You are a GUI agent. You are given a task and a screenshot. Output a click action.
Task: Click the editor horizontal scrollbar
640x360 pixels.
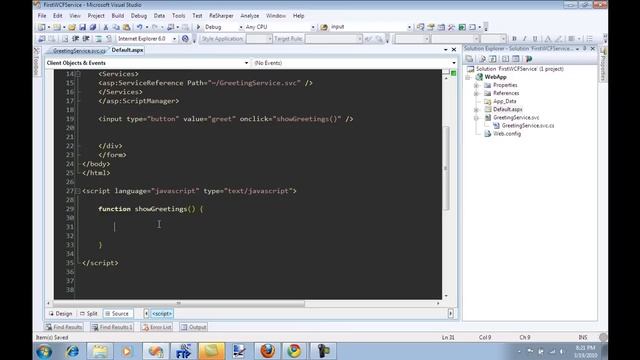178,303
